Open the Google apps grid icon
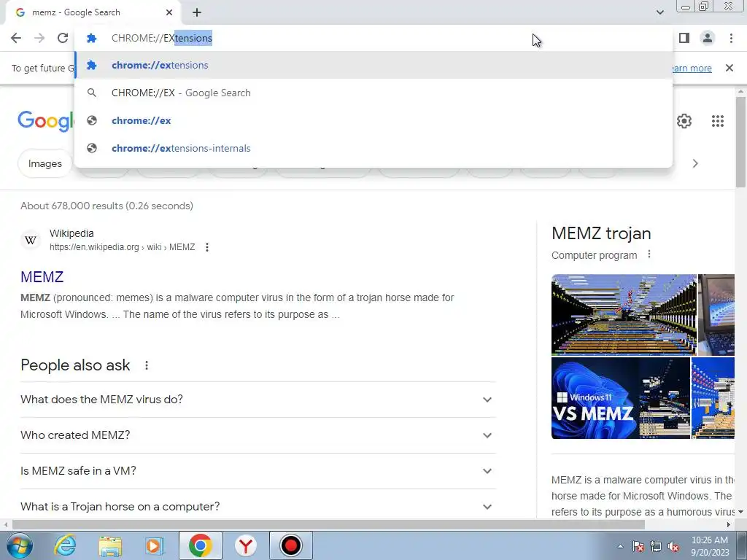The height and width of the screenshot is (560, 747). (718, 121)
